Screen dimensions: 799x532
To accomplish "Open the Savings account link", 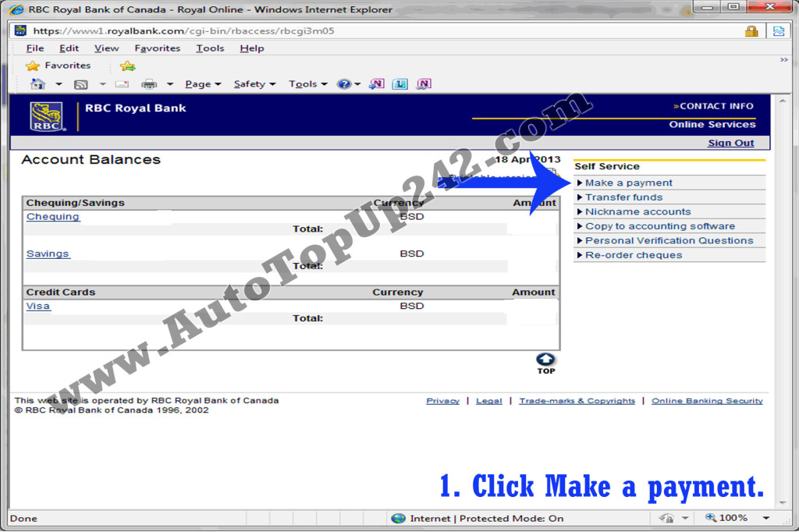I will [x=48, y=254].
